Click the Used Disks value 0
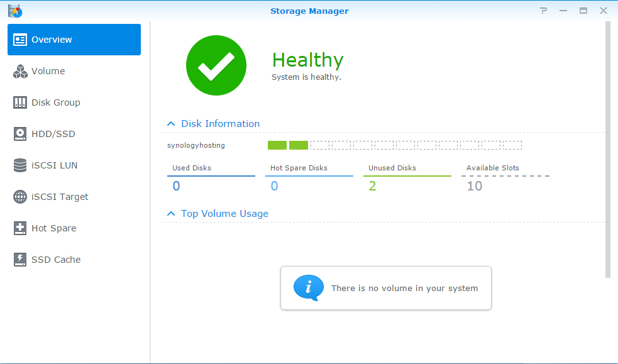 [x=176, y=186]
